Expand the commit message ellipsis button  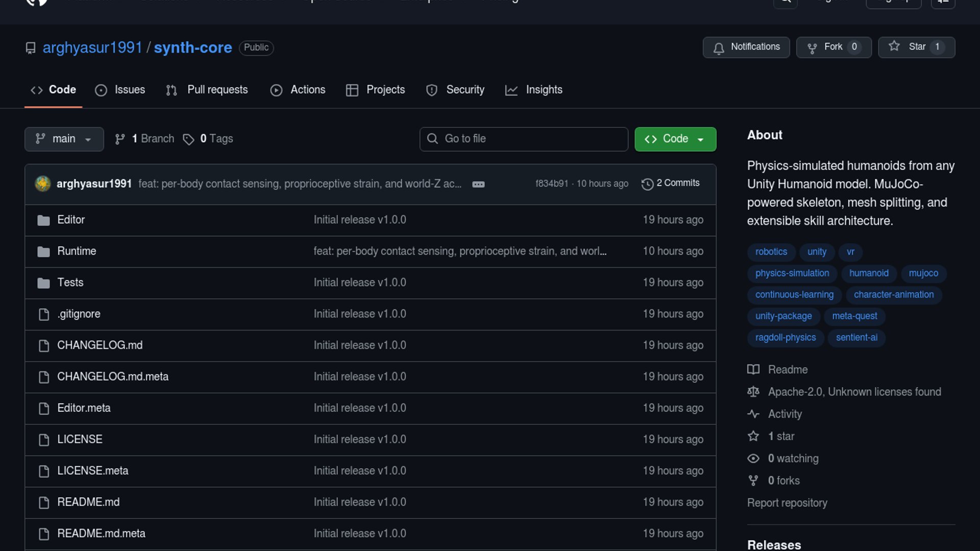coord(478,184)
